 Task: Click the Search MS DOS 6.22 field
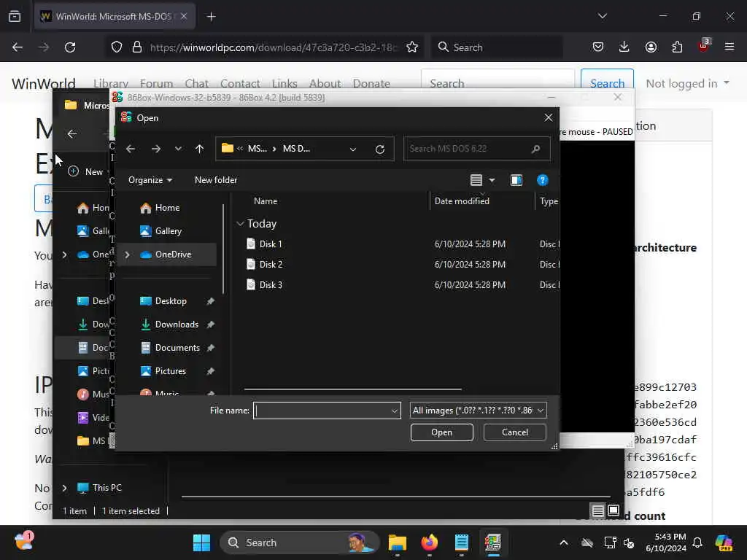pyautogui.click(x=477, y=149)
